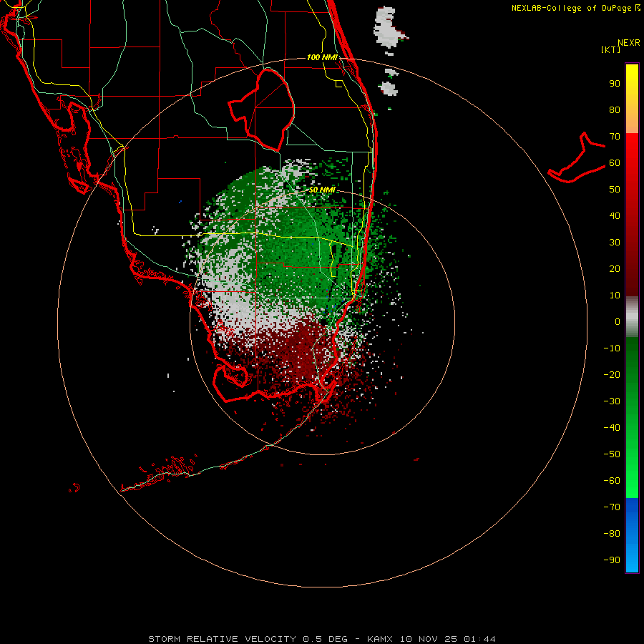Click the 60 value on velocity scale
This screenshot has height=644, width=644.
pyautogui.click(x=615, y=163)
